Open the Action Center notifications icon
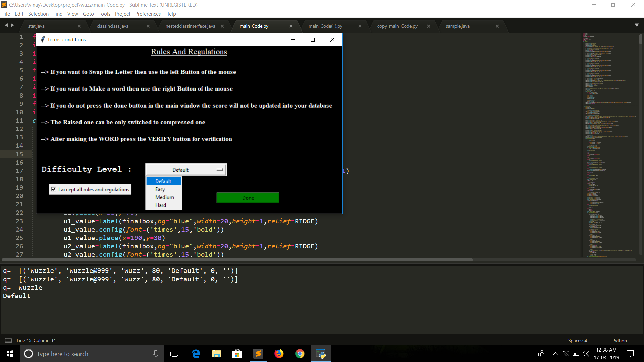 pyautogui.click(x=630, y=354)
